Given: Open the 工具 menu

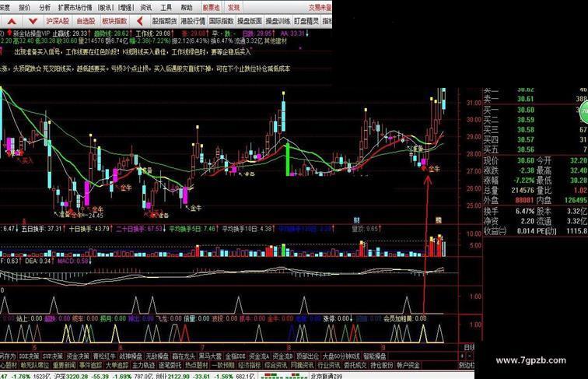Looking at the screenshot, I should tap(166, 7).
